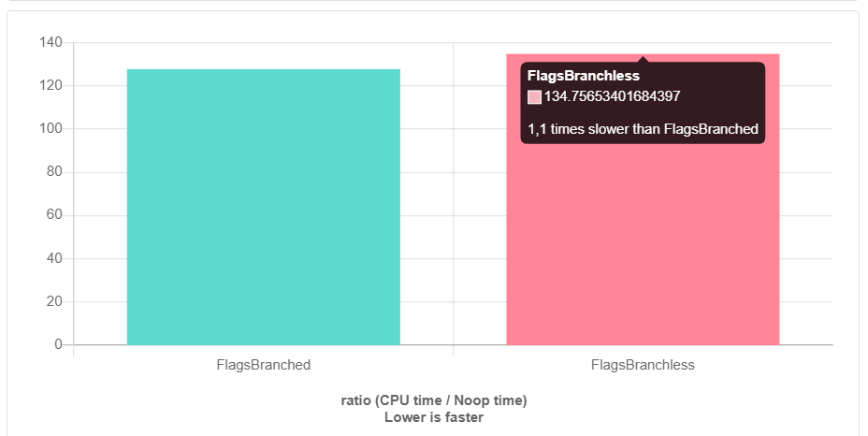Click the pink color swatch in the tooltip

(x=534, y=96)
